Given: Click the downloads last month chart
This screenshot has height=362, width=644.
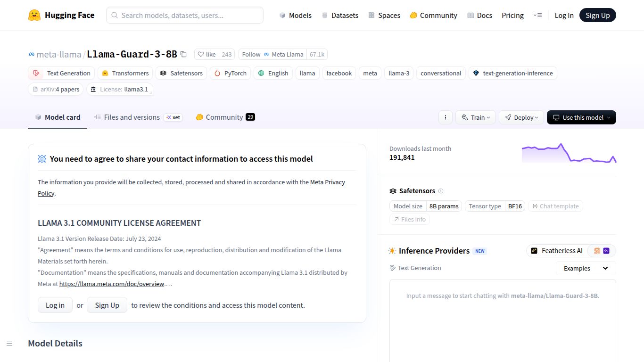Looking at the screenshot, I should pos(569,153).
